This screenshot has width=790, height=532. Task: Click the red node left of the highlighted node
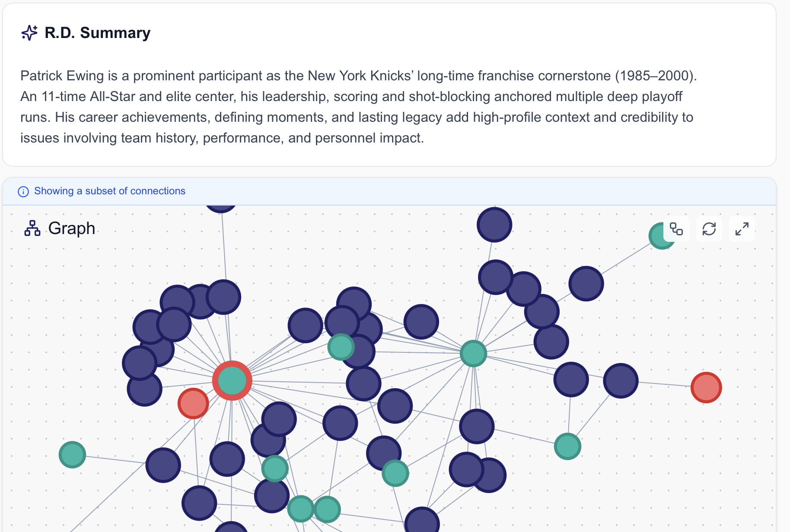(193, 403)
